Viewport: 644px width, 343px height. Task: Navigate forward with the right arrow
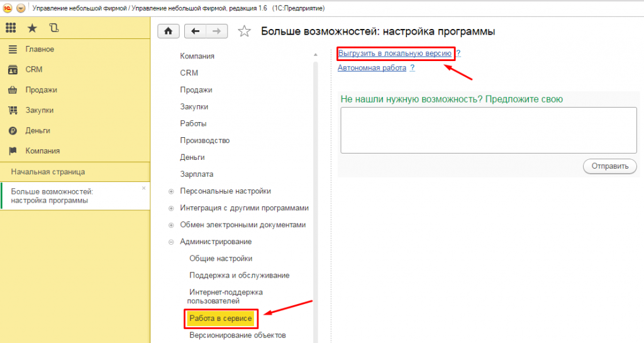tap(217, 31)
